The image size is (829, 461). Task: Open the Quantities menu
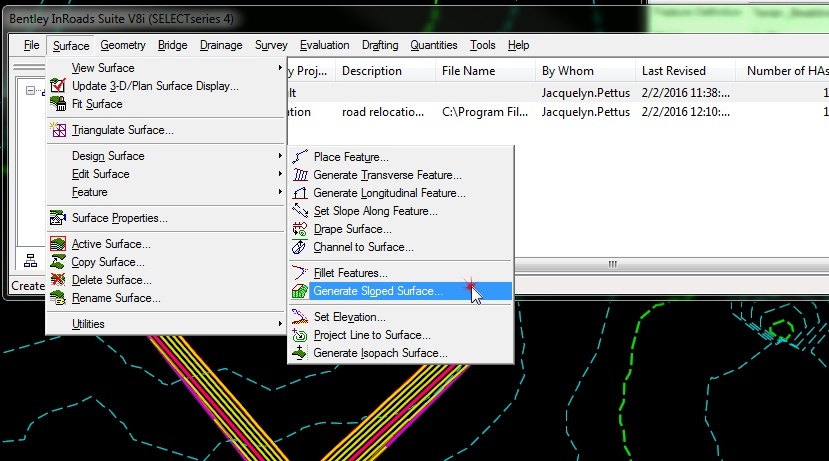(x=434, y=45)
